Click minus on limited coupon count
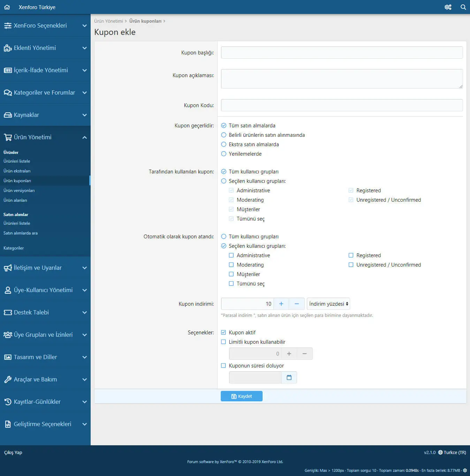This screenshot has height=476, width=470. 305,354
